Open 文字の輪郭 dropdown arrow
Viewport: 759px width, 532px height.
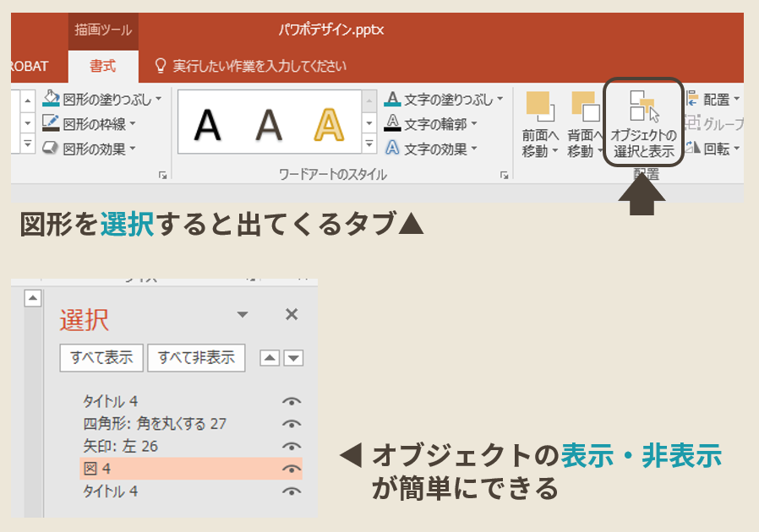[474, 123]
